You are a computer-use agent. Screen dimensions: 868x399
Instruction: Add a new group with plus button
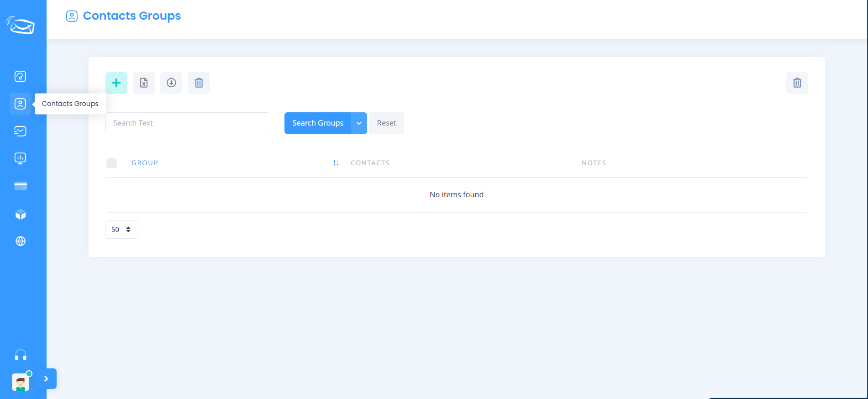116,83
